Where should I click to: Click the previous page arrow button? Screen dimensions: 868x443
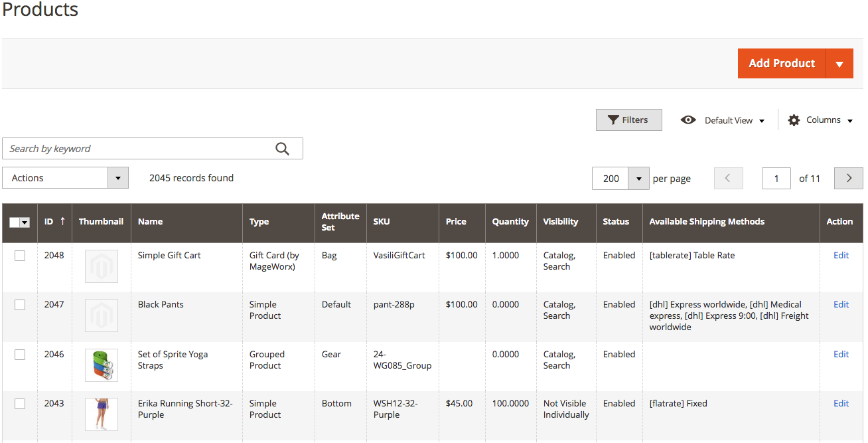tap(728, 178)
